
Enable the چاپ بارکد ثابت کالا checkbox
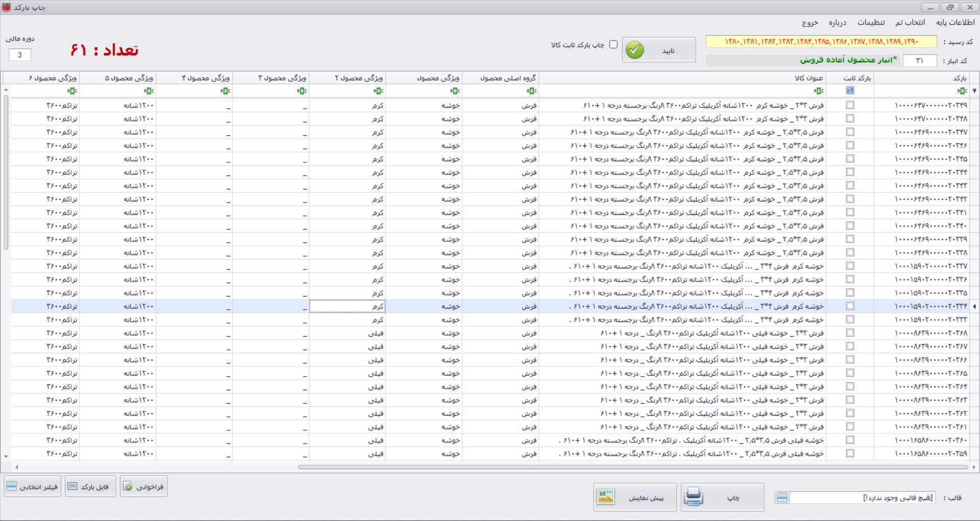coord(614,45)
